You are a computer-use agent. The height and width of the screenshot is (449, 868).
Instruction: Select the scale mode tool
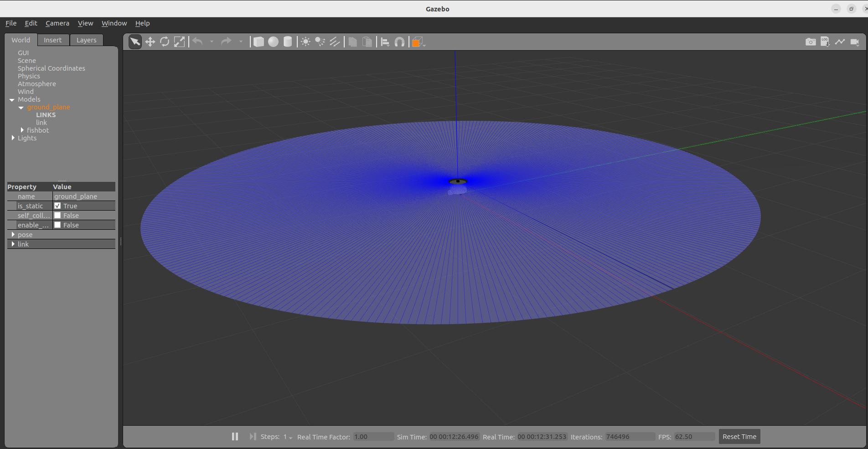pyautogui.click(x=179, y=42)
